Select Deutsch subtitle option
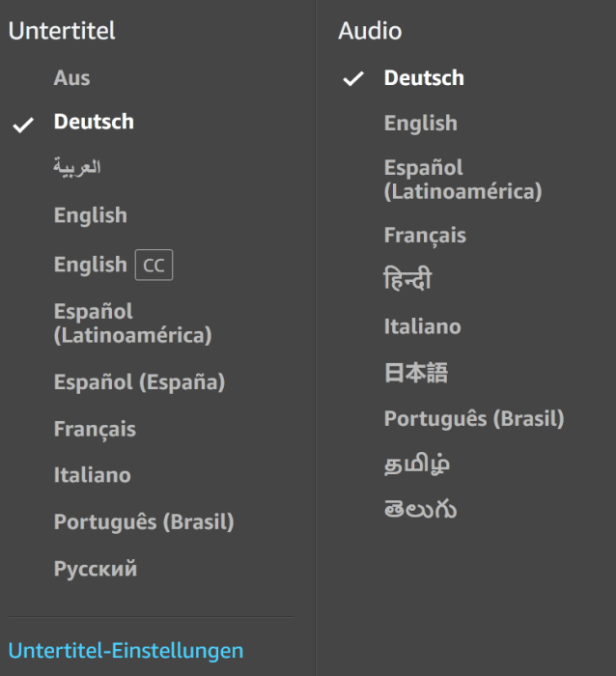Viewport: 616px width, 676px height. coord(94,122)
